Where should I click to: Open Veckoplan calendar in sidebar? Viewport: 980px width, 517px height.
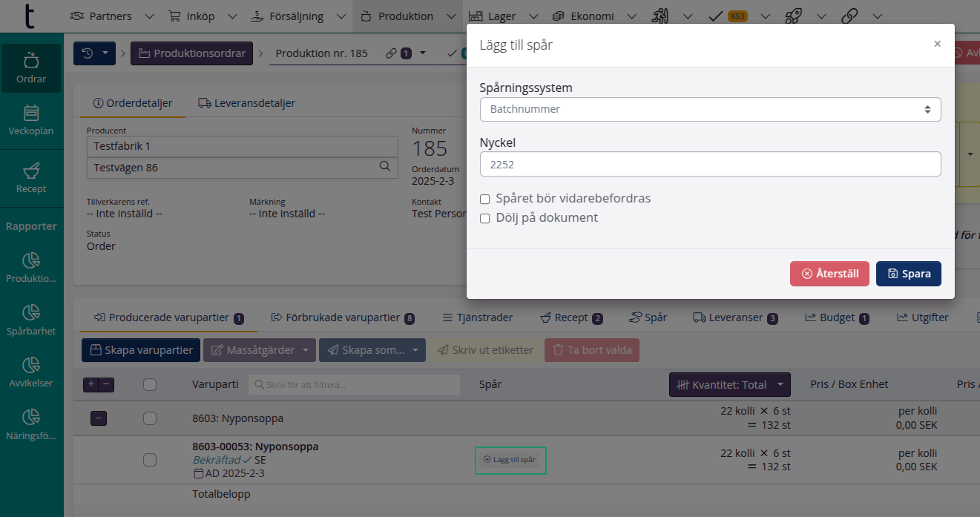pos(31,120)
